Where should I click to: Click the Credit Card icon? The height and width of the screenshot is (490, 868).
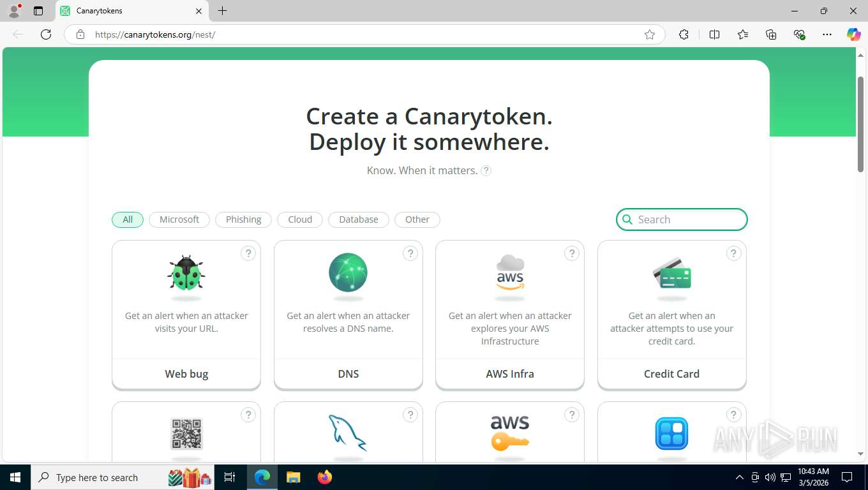(672, 273)
